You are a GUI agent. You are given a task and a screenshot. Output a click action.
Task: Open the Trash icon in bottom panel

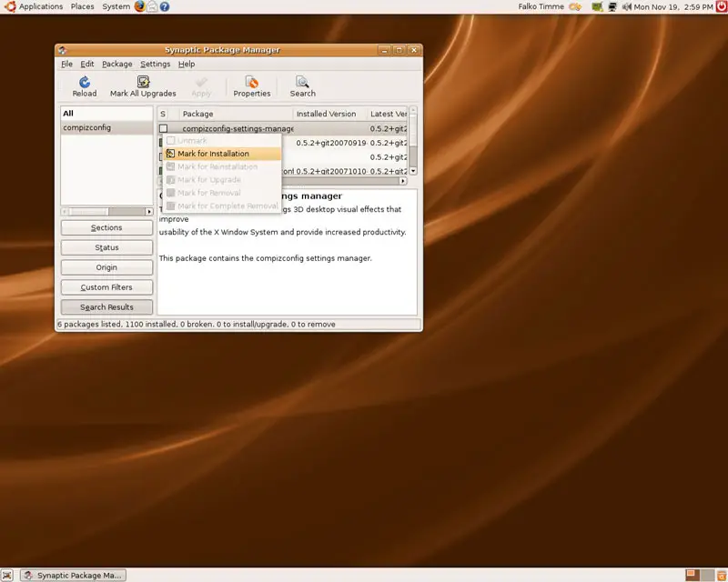coord(722,575)
